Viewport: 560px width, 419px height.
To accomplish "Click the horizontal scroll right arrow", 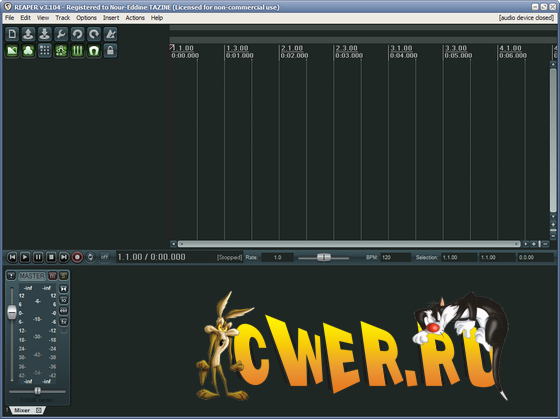I will (x=525, y=244).
